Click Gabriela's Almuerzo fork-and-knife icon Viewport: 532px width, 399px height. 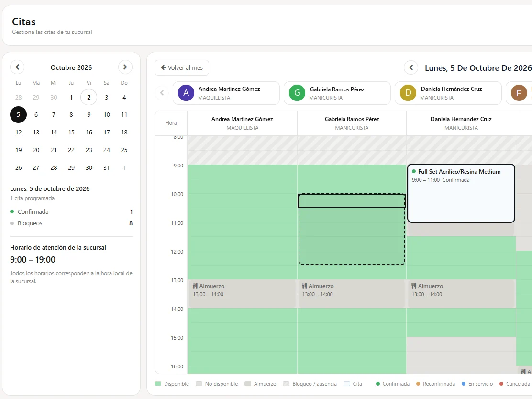[x=304, y=286]
